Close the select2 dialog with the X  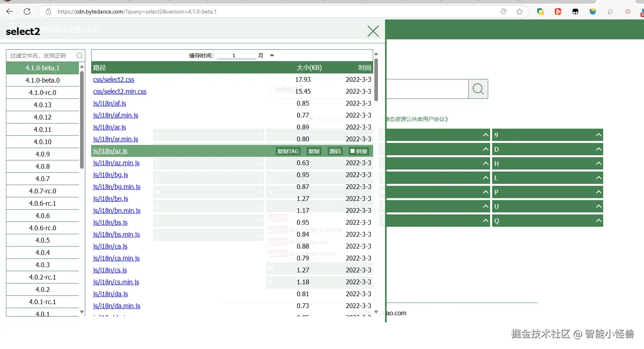(x=373, y=31)
